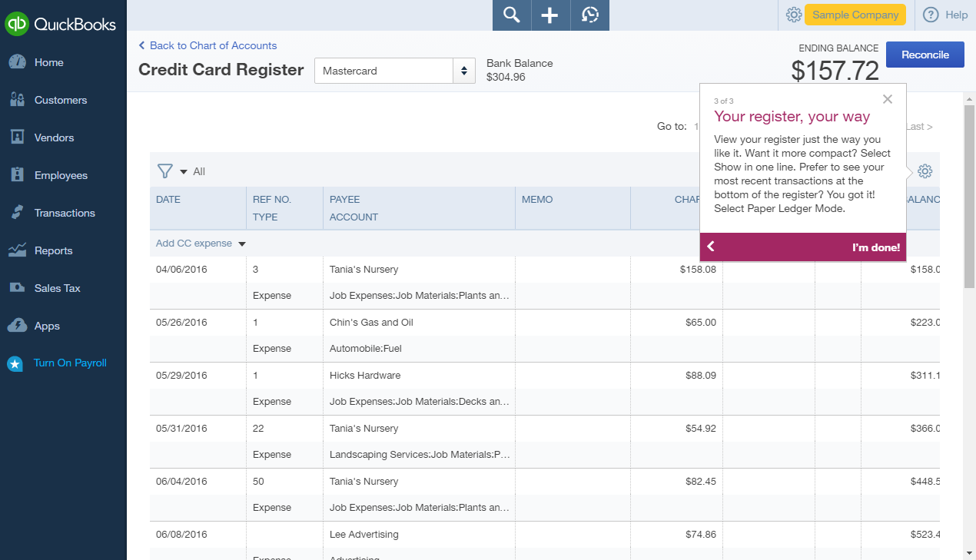Click the Turn On Payroll link

(70, 363)
